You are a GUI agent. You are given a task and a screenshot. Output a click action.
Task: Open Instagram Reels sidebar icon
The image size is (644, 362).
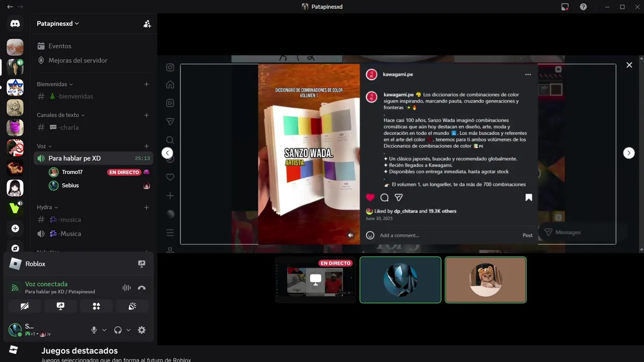[170, 103]
